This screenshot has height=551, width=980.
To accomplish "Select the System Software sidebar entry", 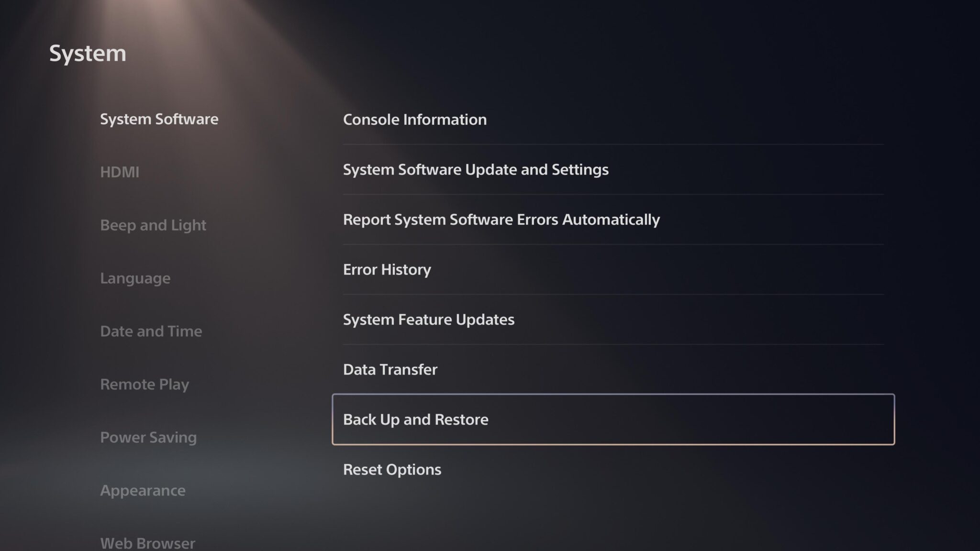I will tap(159, 119).
